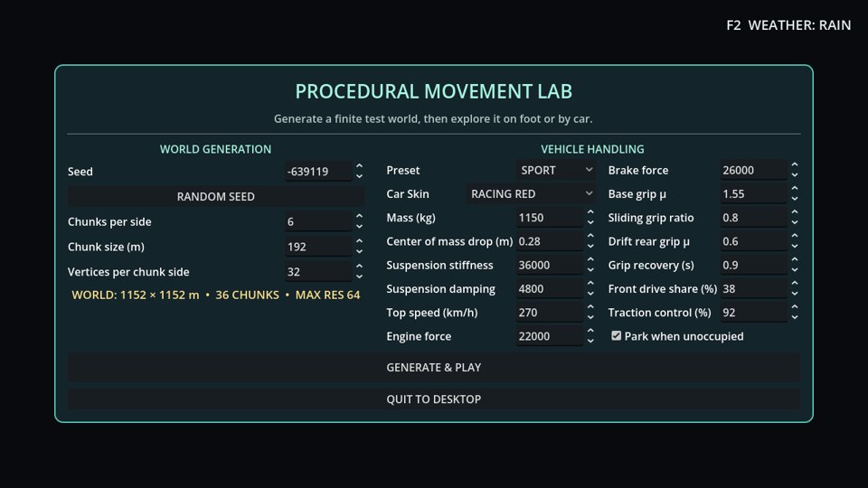Raise Traction control with the up arrow
Viewport: 868px width, 488px height.
click(795, 307)
